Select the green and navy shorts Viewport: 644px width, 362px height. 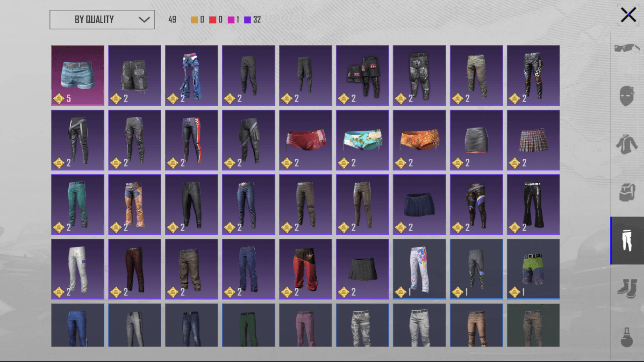click(x=533, y=269)
